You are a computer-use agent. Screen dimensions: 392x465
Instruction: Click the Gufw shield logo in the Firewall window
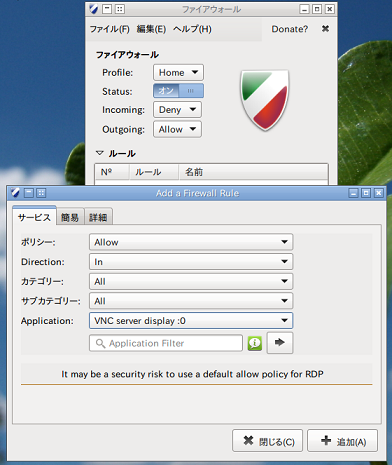pos(265,100)
